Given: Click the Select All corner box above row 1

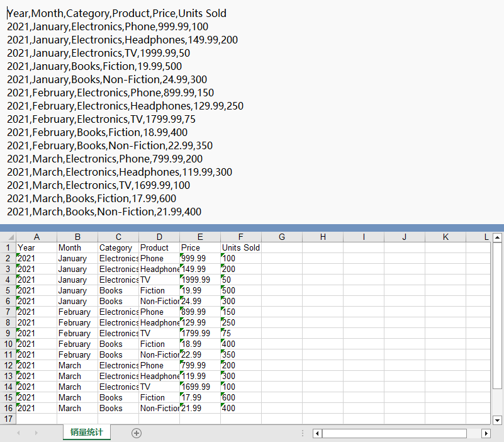Looking at the screenshot, I should [8, 237].
